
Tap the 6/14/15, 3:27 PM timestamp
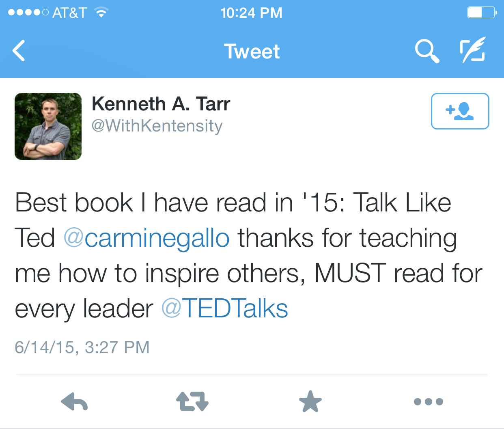[82, 347]
